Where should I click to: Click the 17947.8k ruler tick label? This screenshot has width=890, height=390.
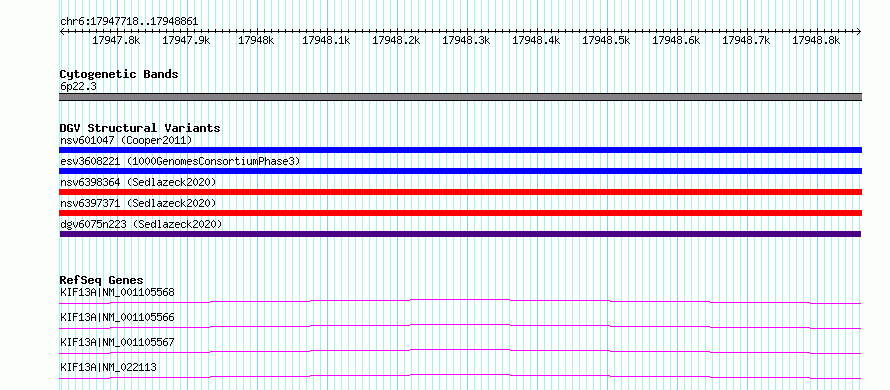[116, 40]
